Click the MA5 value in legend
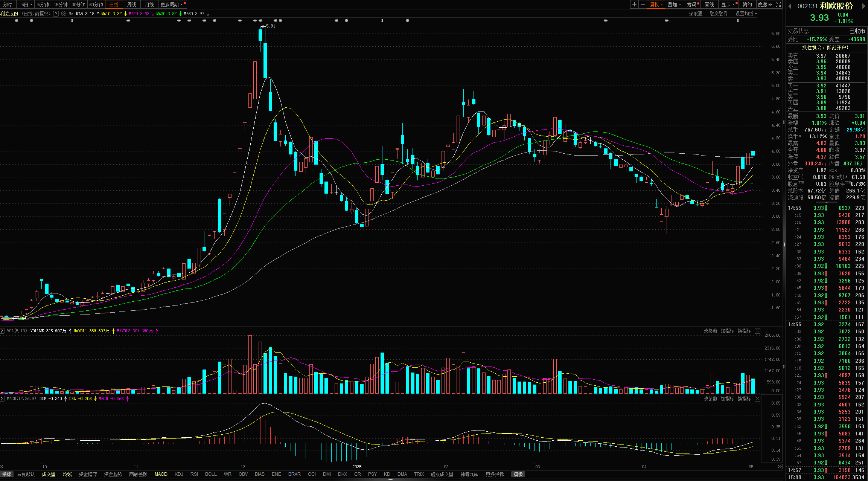 [x=85, y=14]
